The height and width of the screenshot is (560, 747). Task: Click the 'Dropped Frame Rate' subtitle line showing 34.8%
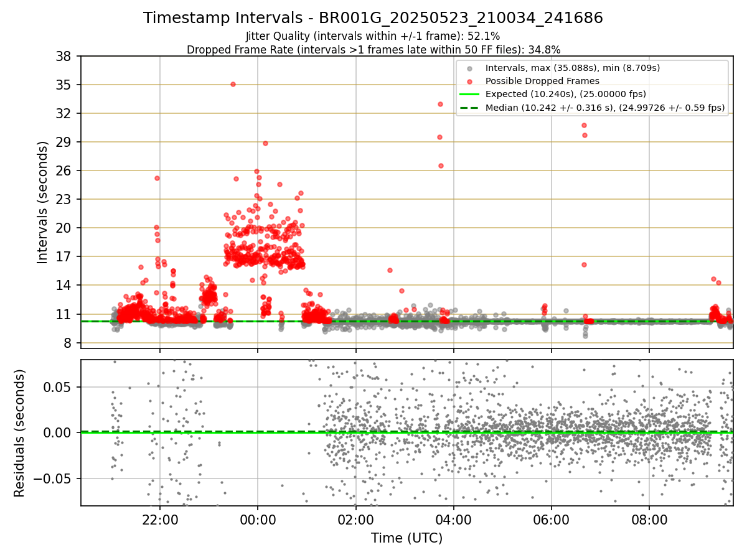click(374, 49)
